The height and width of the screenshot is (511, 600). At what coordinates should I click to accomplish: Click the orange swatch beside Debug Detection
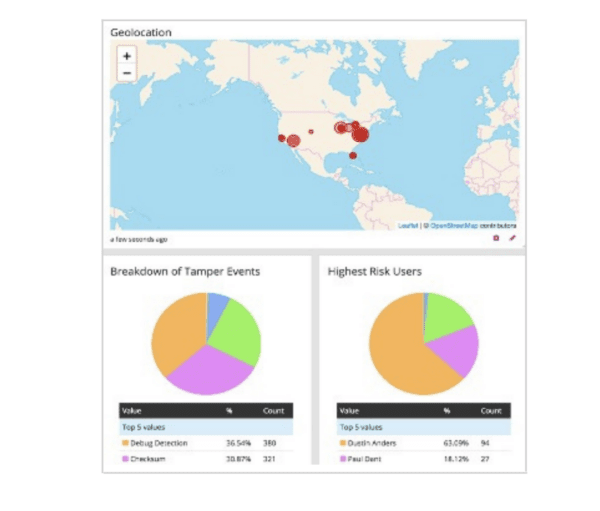tap(125, 443)
